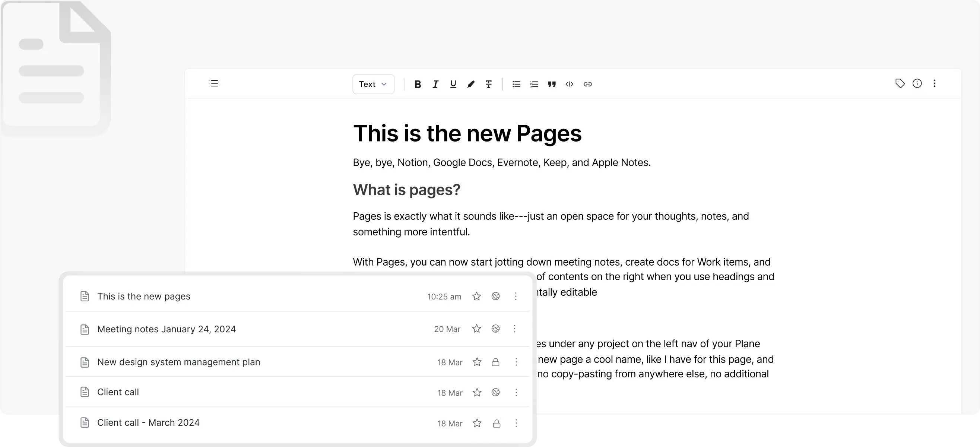Toggle lock on New design system page
This screenshot has width=980, height=447.
(x=495, y=362)
